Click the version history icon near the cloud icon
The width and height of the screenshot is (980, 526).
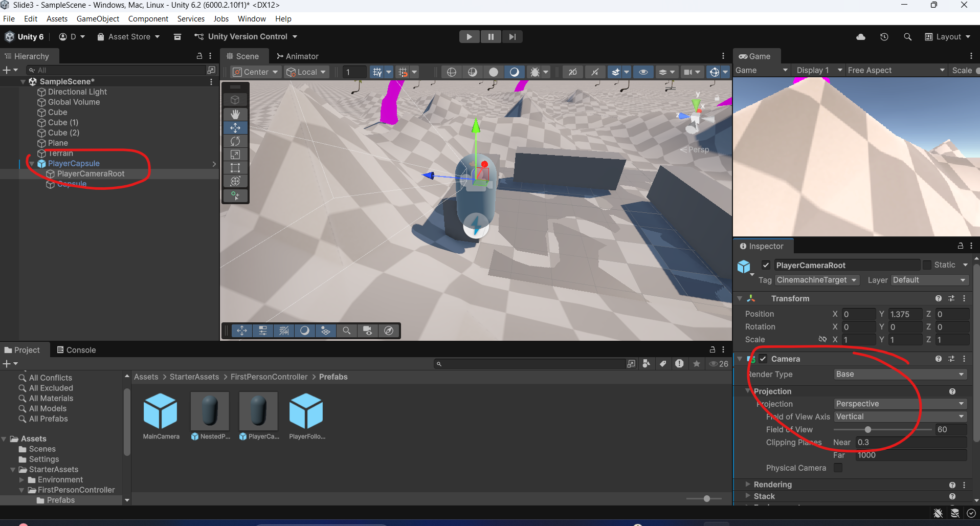(885, 36)
